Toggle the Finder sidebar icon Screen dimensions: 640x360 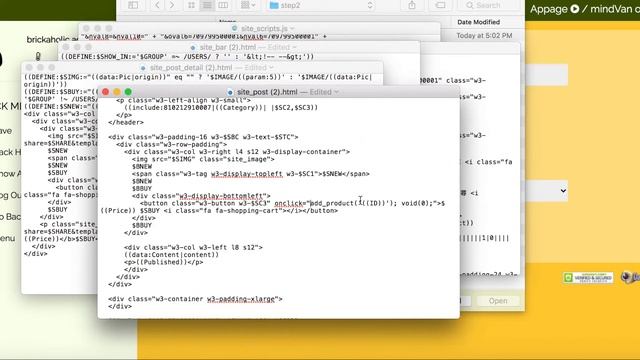click(x=133, y=5)
